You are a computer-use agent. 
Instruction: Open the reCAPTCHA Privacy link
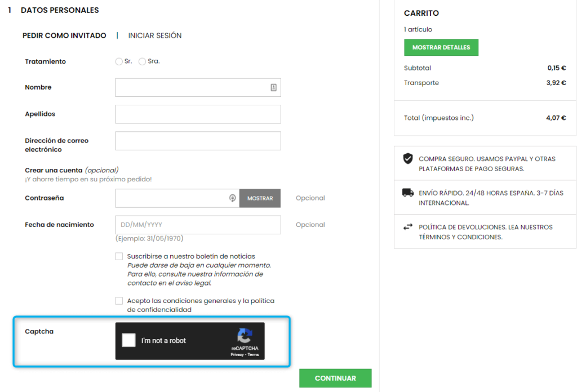click(x=237, y=354)
